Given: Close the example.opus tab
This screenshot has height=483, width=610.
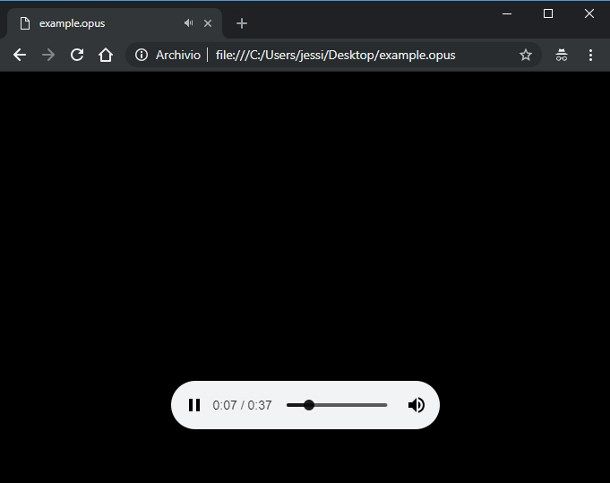Looking at the screenshot, I should (x=208, y=23).
